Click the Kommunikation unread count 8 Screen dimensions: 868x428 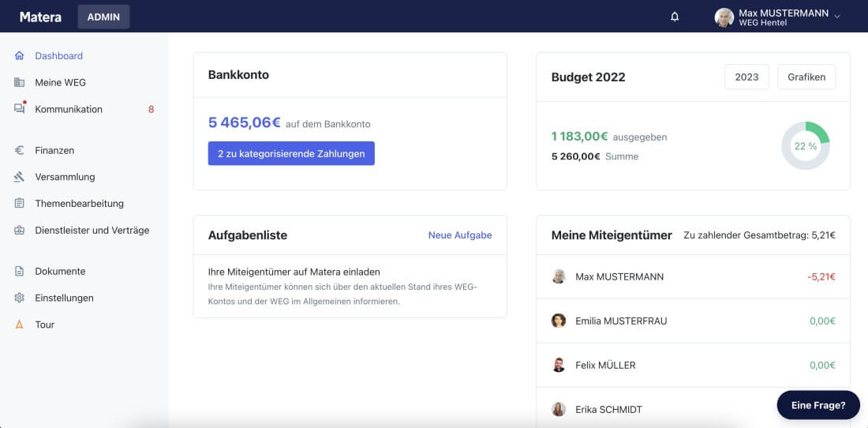click(x=152, y=109)
